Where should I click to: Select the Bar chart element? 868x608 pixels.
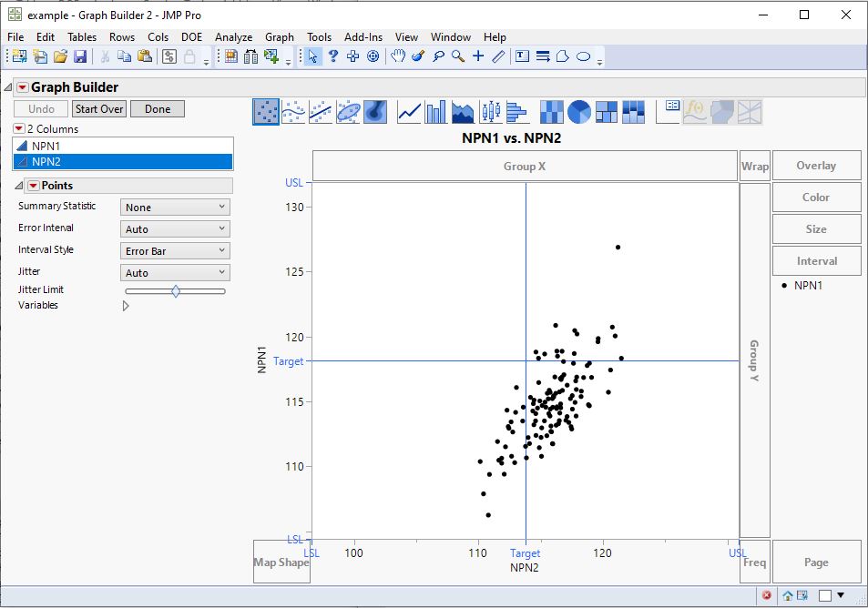click(434, 109)
